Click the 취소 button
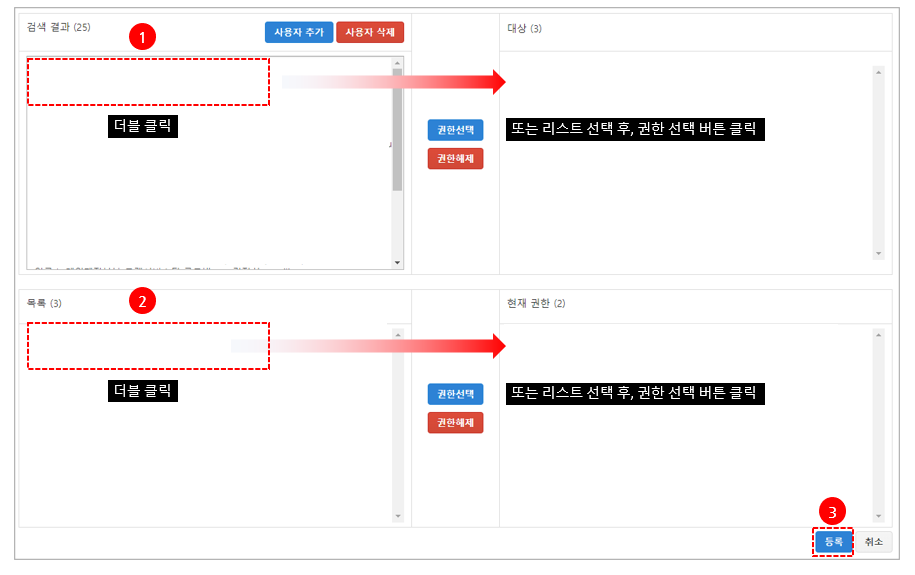The image size is (915, 575). tap(874, 542)
